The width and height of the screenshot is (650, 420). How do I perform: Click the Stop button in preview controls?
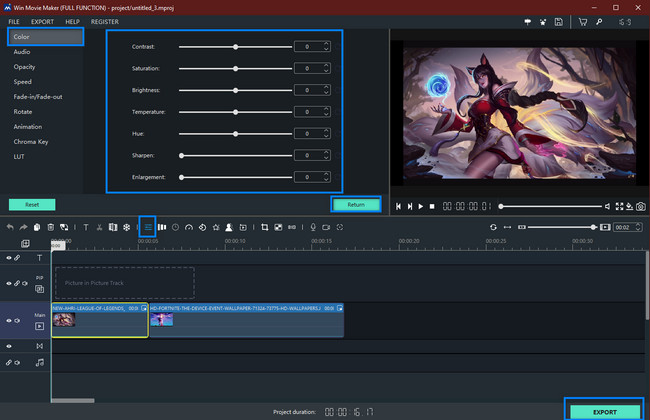432,206
